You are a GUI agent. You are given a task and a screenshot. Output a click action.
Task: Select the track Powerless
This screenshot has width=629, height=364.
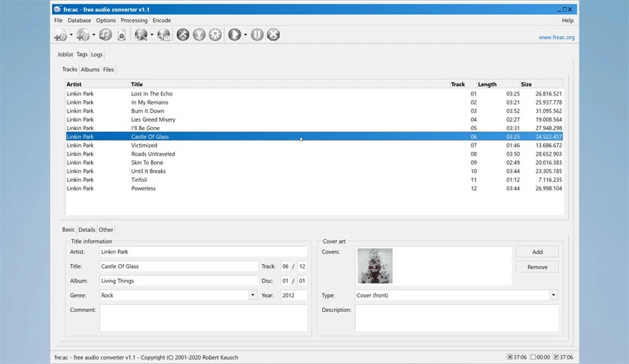[314, 189]
